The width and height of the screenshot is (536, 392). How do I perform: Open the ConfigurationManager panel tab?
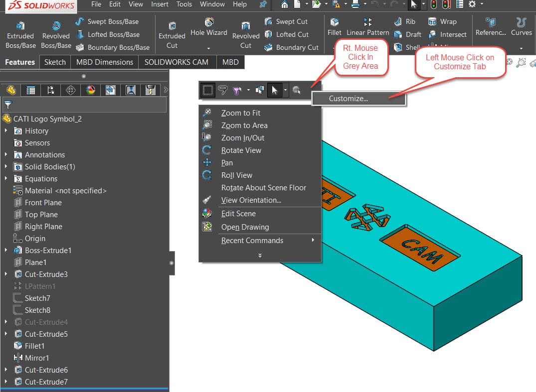50,90
